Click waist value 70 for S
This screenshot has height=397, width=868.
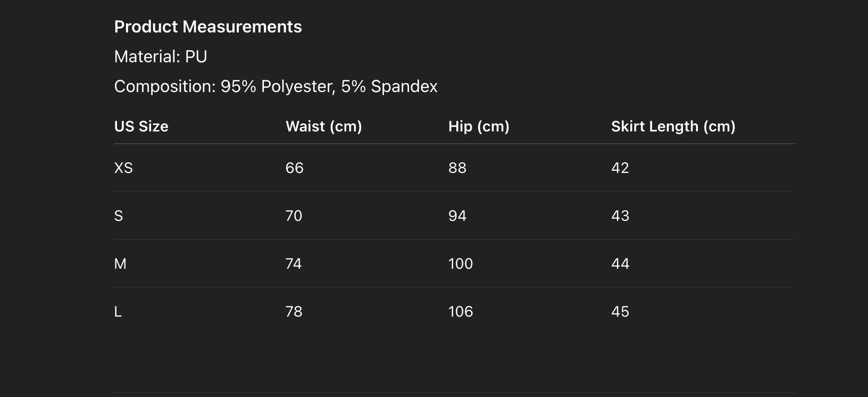pyautogui.click(x=294, y=216)
